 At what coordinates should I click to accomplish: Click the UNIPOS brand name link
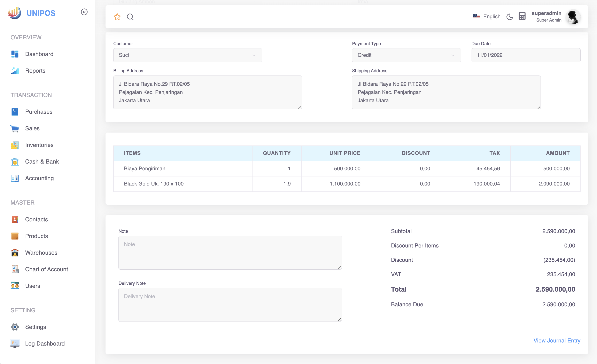[41, 13]
